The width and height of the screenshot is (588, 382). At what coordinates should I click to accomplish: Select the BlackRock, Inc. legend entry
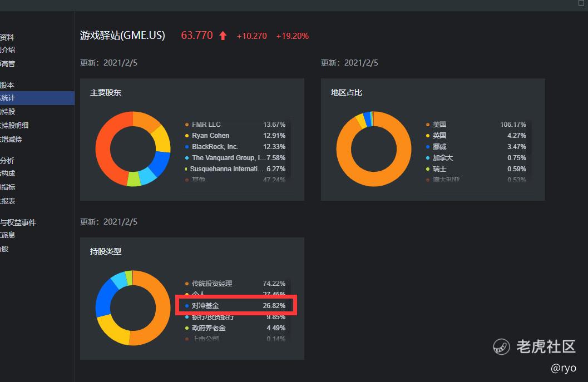point(215,147)
